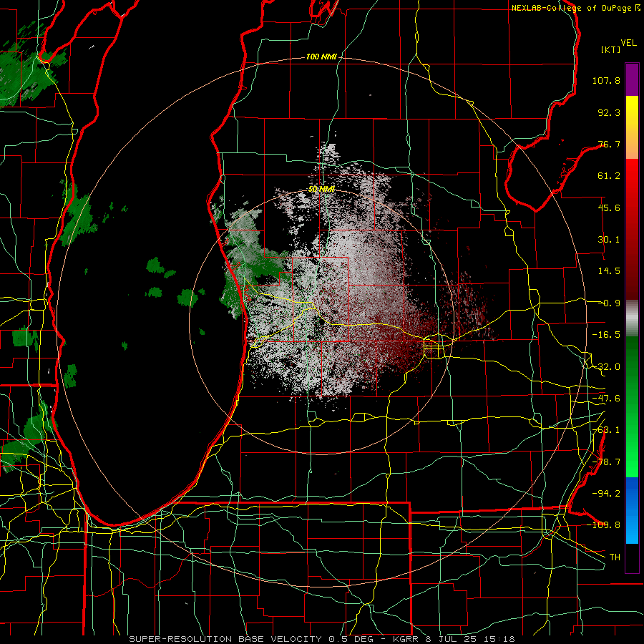Select the 61.2 velocity scale value
644x644 pixels.
coord(609,176)
